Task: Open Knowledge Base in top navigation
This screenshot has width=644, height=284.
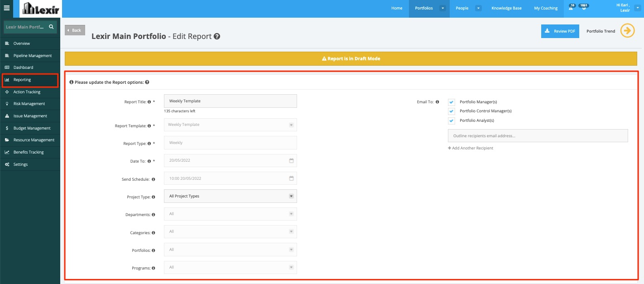Action: 506,8
